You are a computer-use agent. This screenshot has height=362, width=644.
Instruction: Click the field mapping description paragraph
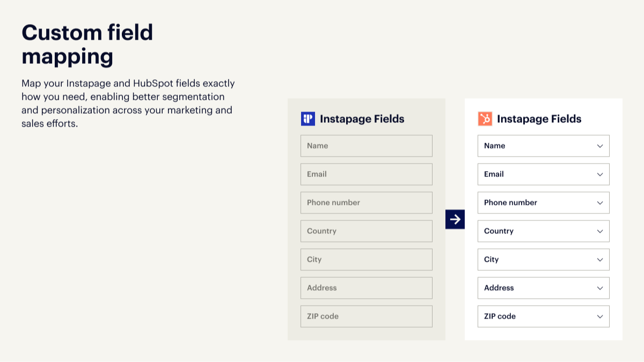pos(128,104)
